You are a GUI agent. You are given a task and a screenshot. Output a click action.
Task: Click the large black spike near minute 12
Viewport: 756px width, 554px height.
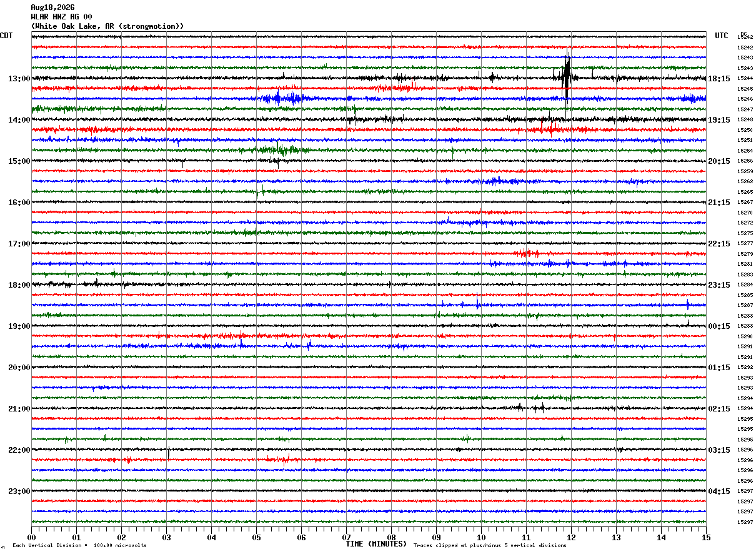pos(566,79)
